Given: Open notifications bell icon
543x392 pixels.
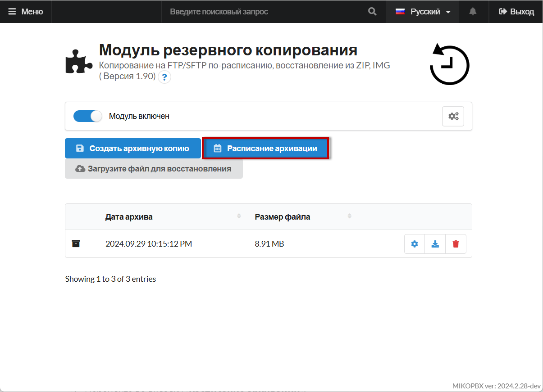Looking at the screenshot, I should (x=473, y=12).
